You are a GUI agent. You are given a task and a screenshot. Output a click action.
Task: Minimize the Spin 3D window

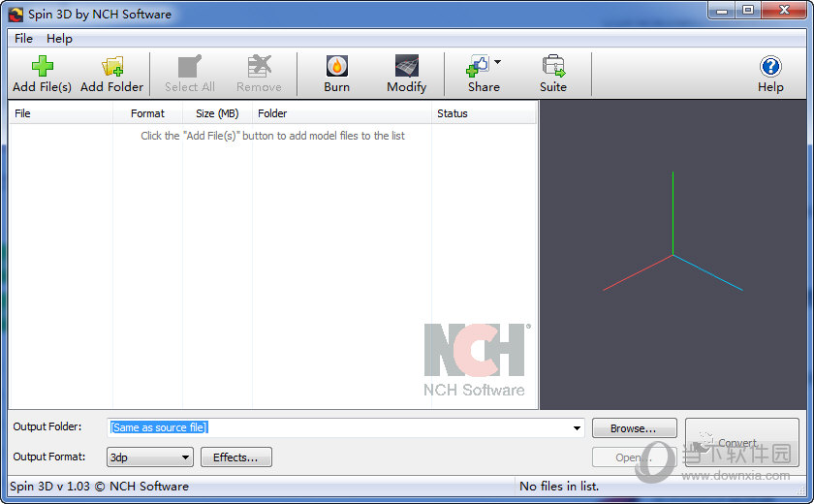[x=721, y=11]
